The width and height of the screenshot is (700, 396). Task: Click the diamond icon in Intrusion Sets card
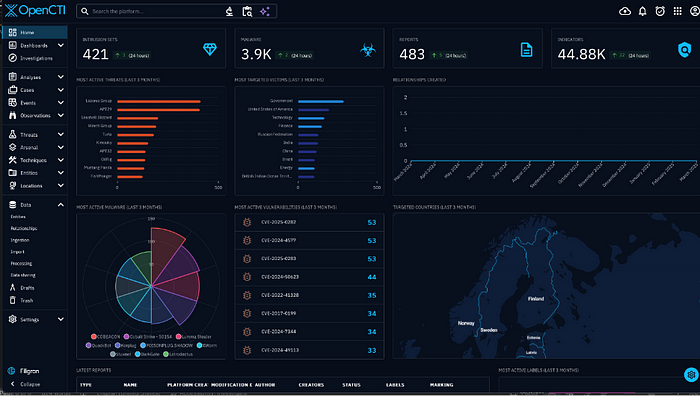[210, 50]
